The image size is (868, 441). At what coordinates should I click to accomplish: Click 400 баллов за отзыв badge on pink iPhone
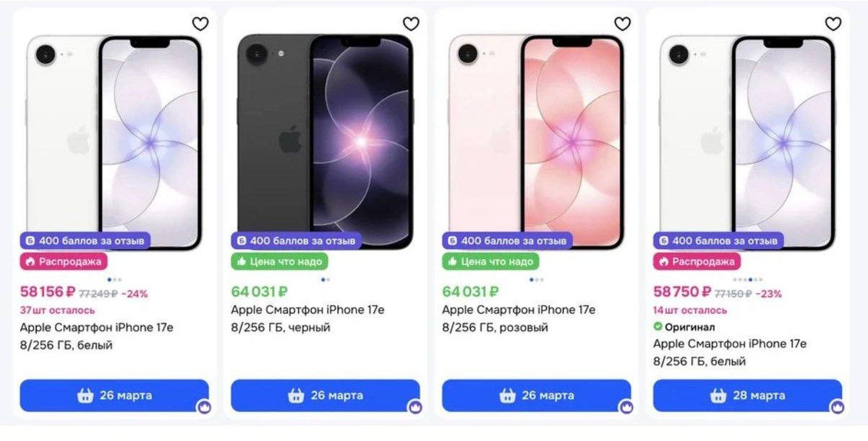507,240
